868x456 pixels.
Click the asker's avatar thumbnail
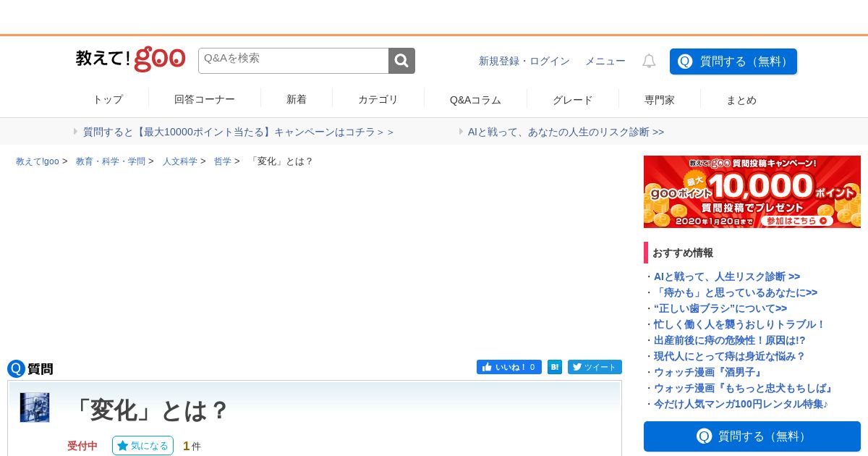(35, 408)
